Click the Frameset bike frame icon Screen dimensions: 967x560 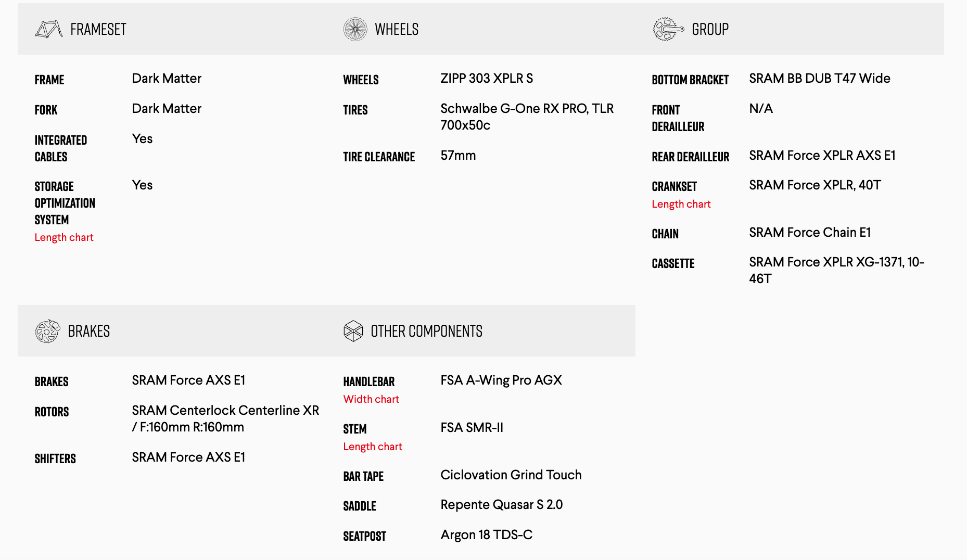coord(48,29)
